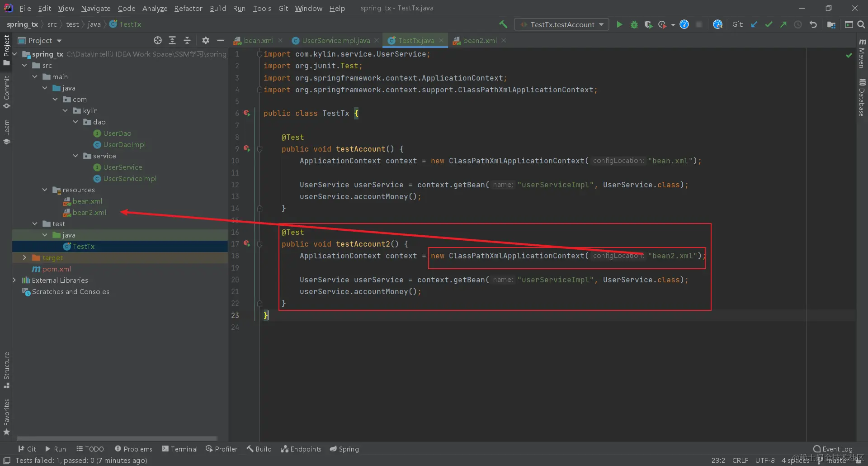Click run gutter icon beside class TestTx
868x466 pixels.
247,113
